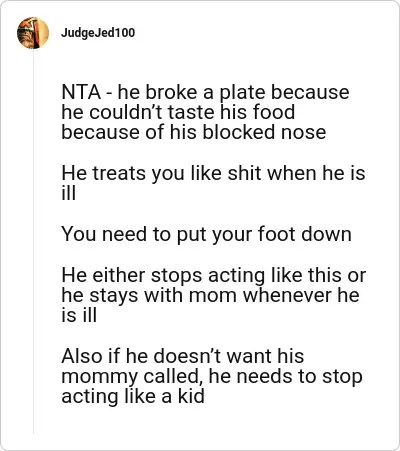Click the word "whenever" in the fourth paragraph
The height and width of the screenshot is (451, 400).
287,295
